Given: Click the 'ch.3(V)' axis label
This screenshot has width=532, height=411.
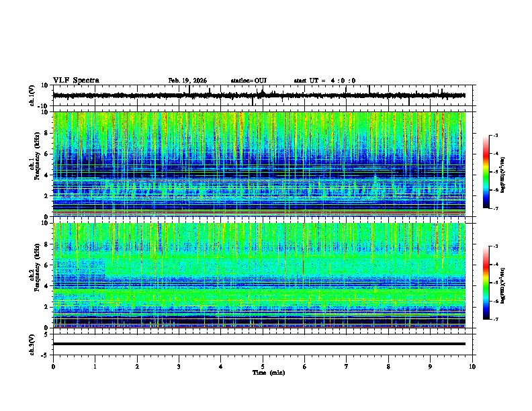Looking at the screenshot, I should pyautogui.click(x=32, y=345).
